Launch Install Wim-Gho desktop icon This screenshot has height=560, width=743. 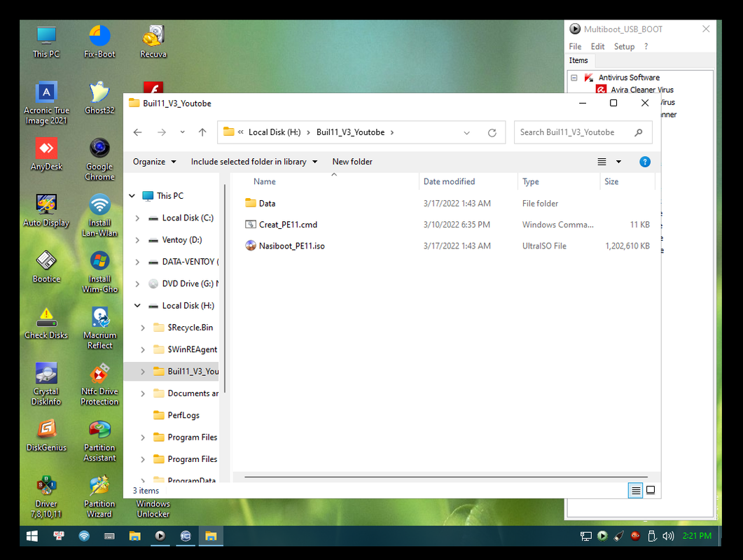[x=99, y=272]
